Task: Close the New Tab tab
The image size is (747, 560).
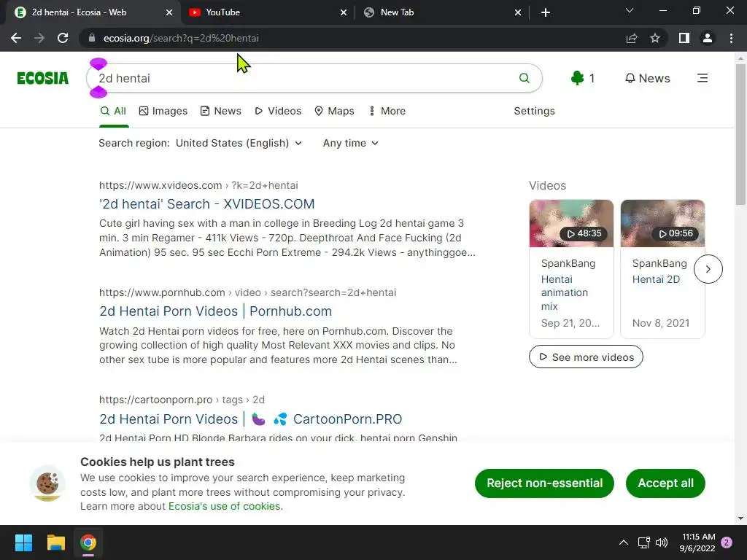Action: pyautogui.click(x=518, y=12)
